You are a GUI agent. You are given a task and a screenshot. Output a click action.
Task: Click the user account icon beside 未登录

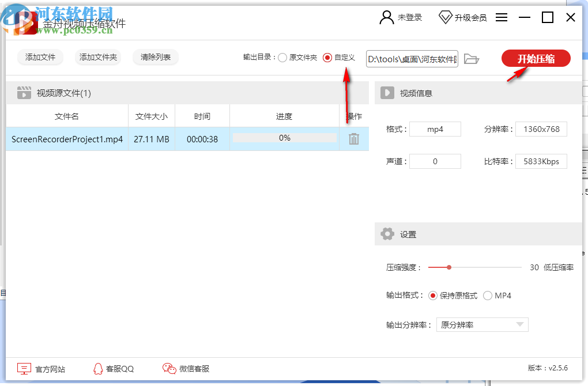tap(386, 17)
